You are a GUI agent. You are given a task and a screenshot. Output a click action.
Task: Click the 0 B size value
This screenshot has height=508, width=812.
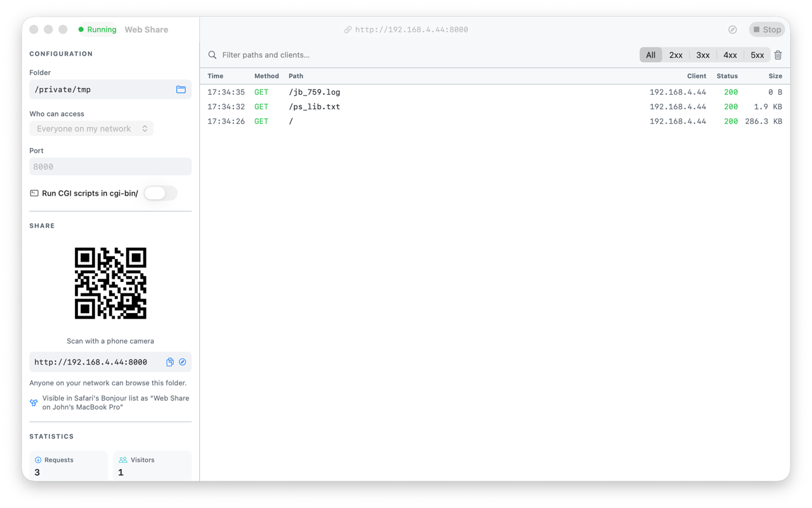(x=775, y=92)
